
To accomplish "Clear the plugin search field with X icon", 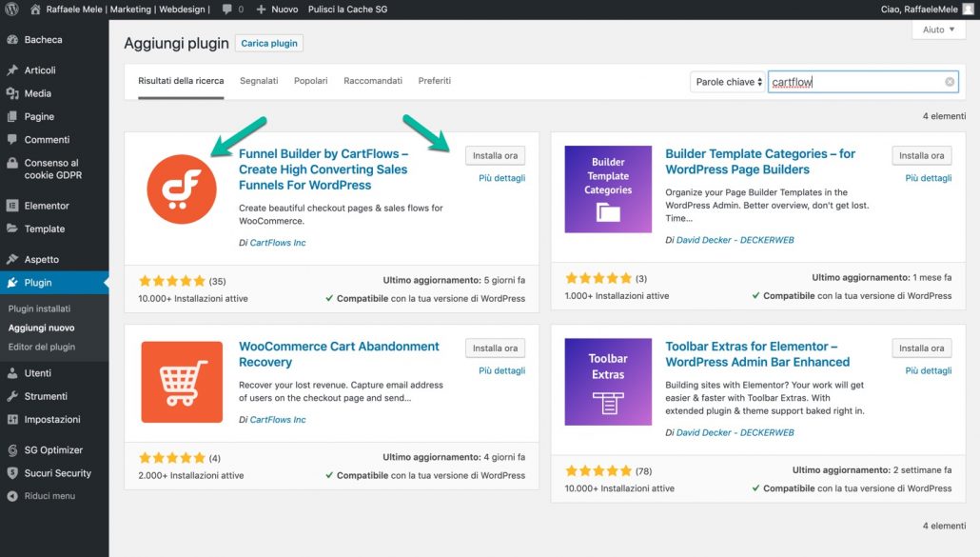I will [950, 82].
